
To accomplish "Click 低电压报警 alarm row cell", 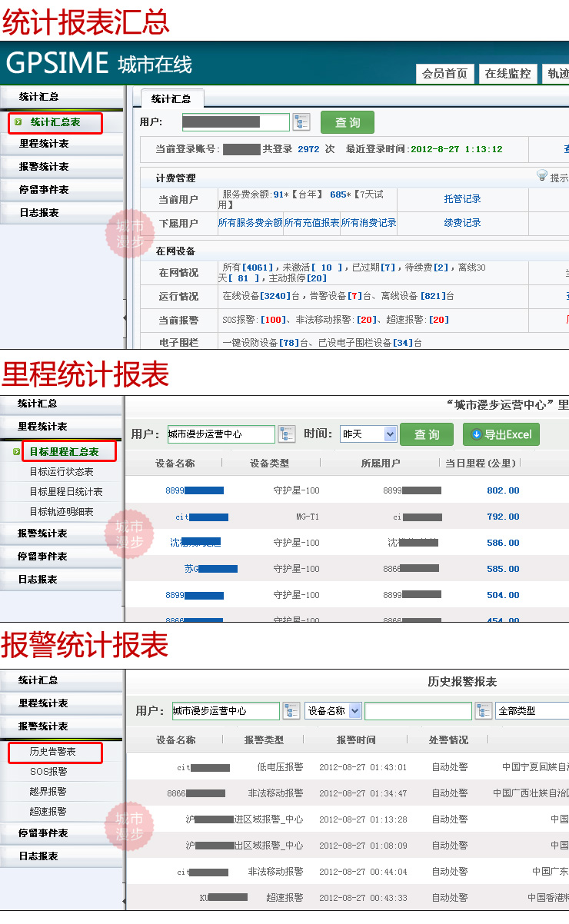I will tap(280, 767).
